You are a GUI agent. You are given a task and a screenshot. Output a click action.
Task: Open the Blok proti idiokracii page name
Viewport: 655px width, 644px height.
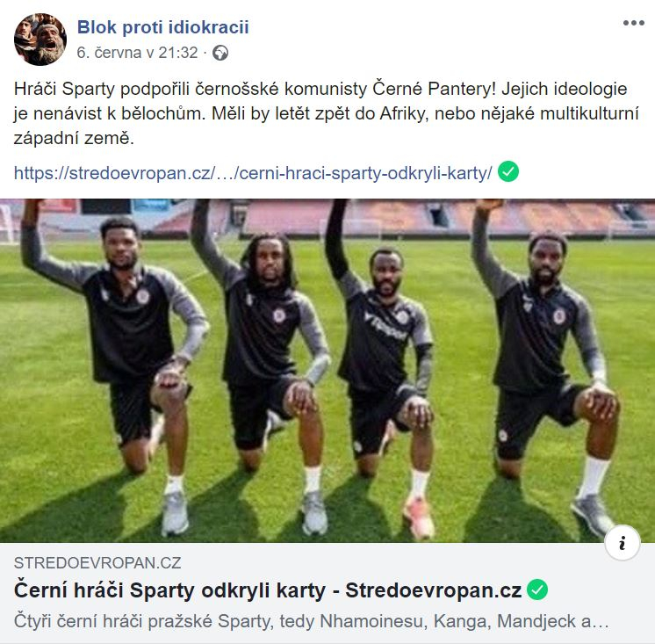[163, 27]
